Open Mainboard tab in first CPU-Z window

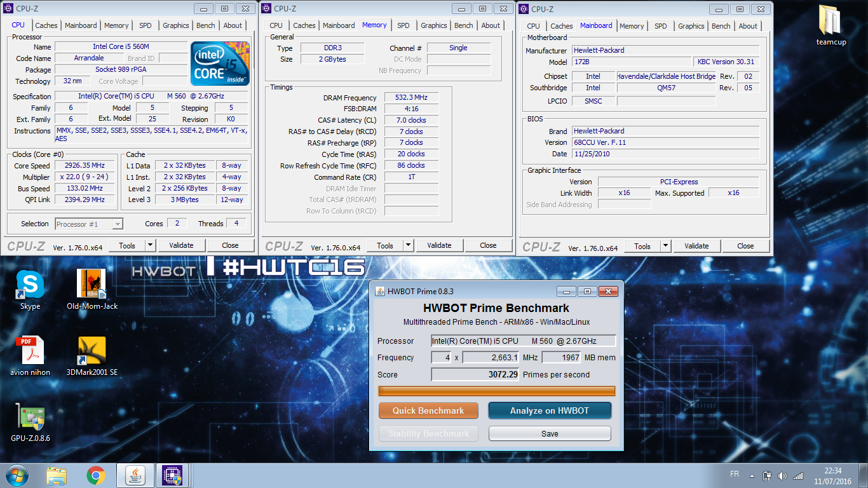tap(81, 25)
